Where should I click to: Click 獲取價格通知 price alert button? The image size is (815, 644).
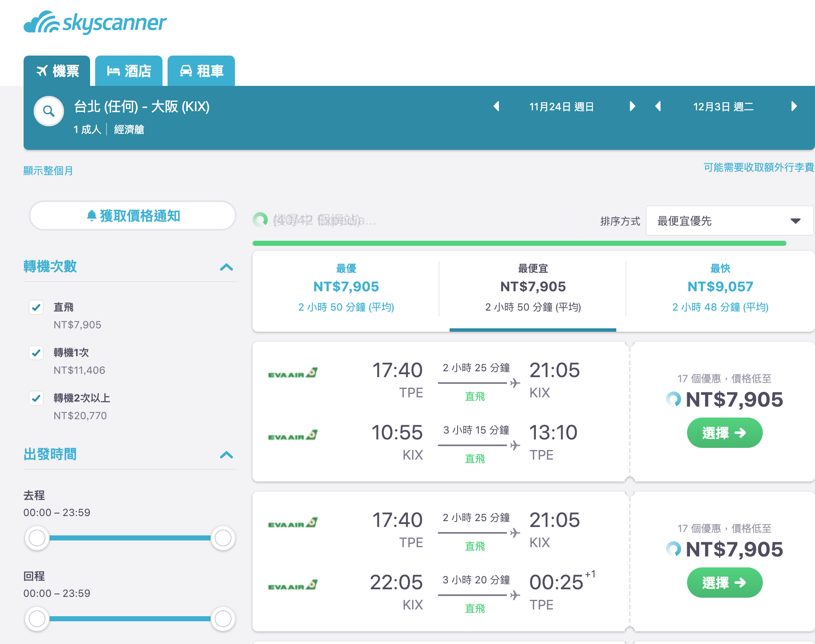coord(132,216)
